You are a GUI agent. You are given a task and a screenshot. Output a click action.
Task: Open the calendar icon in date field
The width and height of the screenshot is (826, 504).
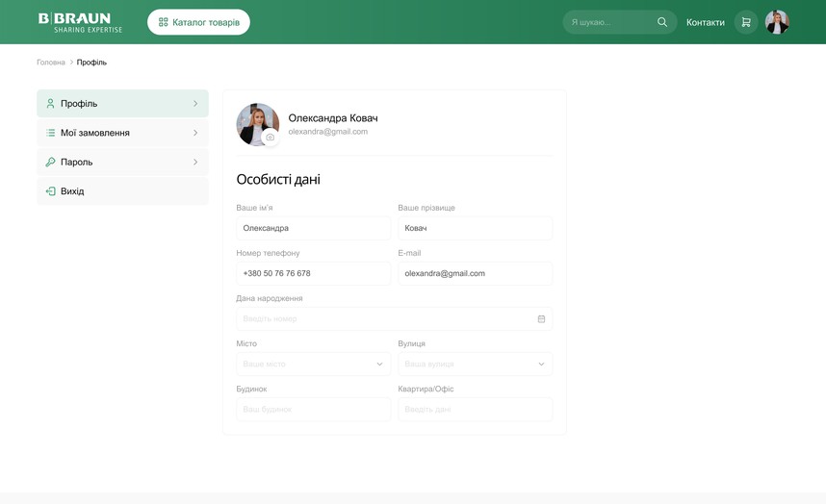click(541, 318)
